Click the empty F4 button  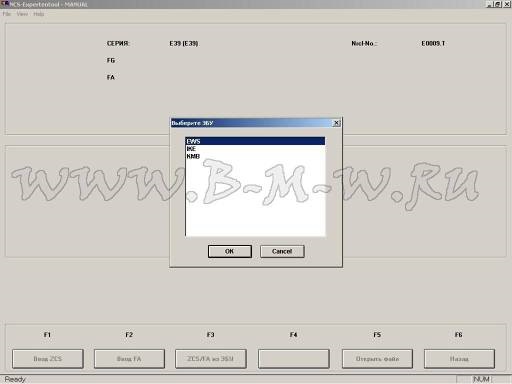(294, 359)
